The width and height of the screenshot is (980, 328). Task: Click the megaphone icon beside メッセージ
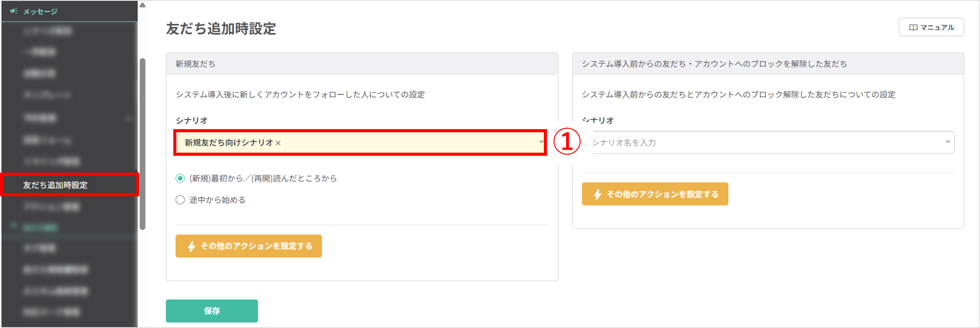(x=14, y=11)
